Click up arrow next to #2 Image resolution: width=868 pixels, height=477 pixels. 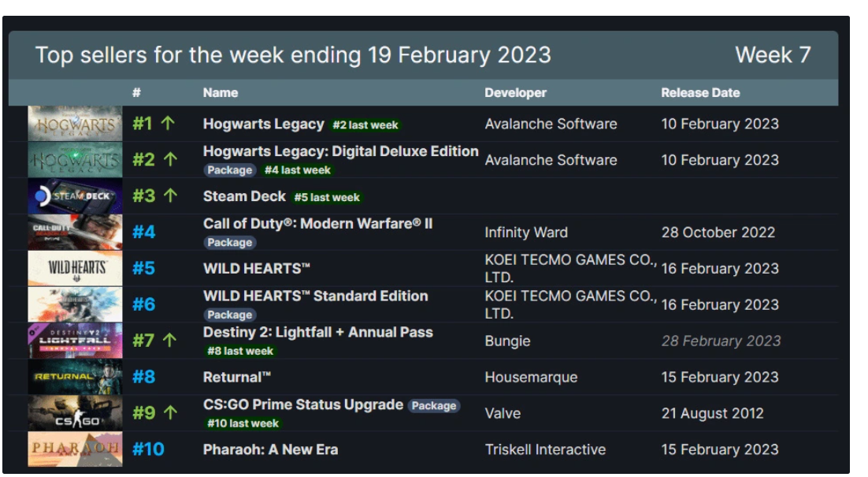pos(170,159)
